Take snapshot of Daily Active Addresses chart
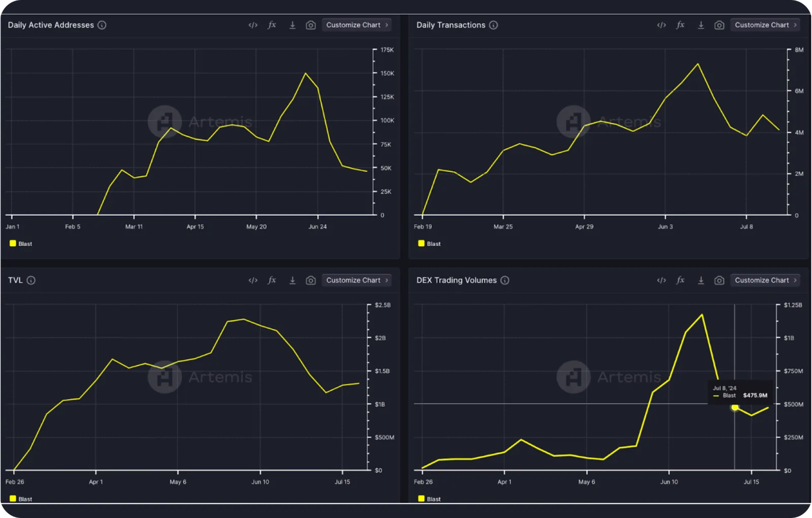 pyautogui.click(x=311, y=25)
